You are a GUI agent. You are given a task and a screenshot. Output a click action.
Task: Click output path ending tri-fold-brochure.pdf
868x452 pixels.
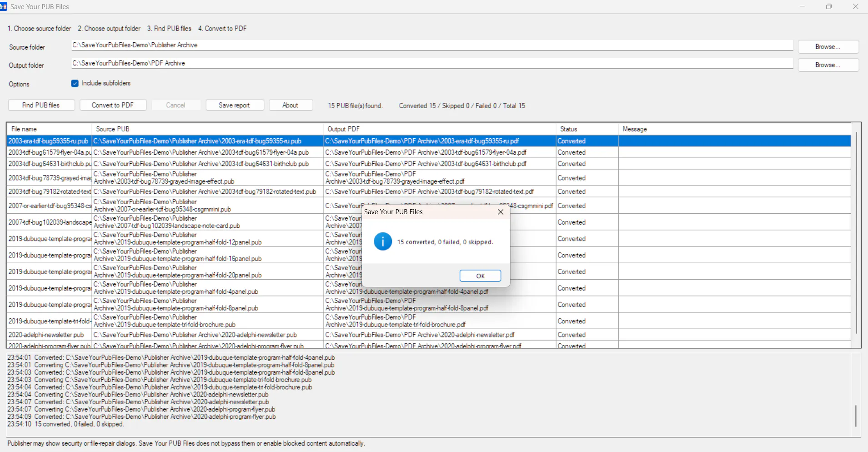pos(439,321)
